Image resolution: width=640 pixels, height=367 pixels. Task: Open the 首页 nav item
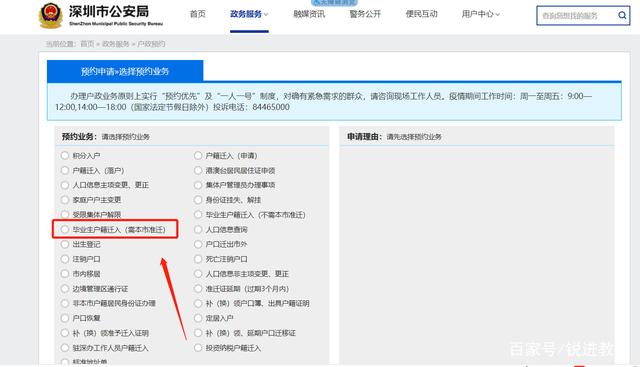[198, 14]
